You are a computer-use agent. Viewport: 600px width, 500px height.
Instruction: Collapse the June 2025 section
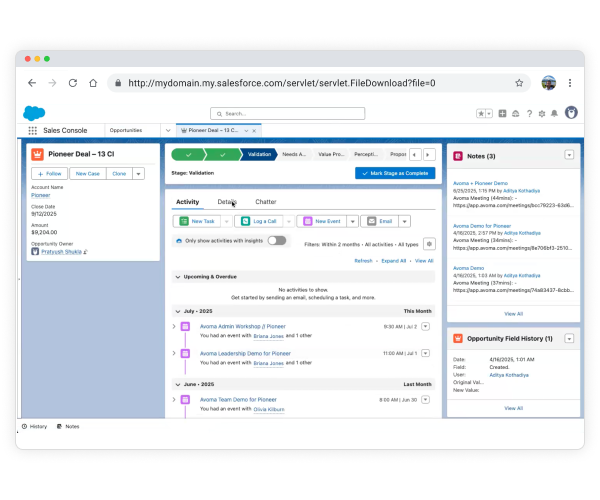click(178, 384)
